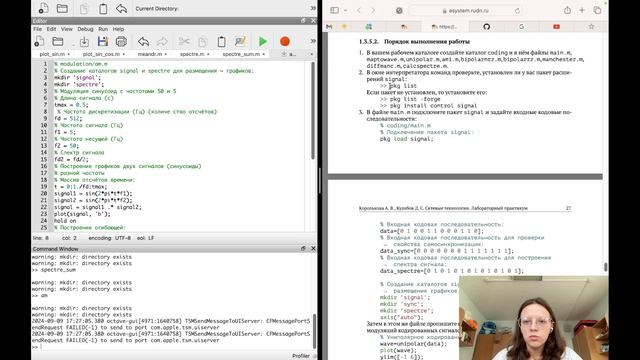This screenshot has height=360, width=640.
Task: Click the privacy shield icon in Safari
Action: pos(399,11)
